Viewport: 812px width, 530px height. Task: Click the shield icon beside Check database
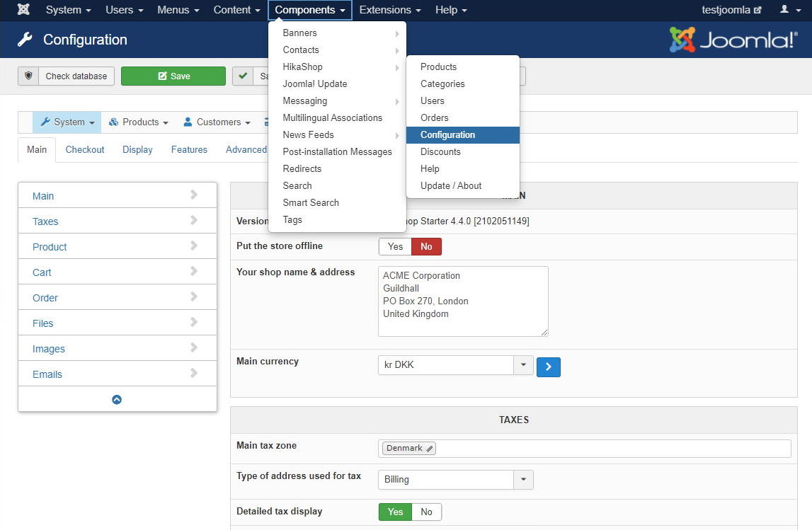click(x=28, y=76)
